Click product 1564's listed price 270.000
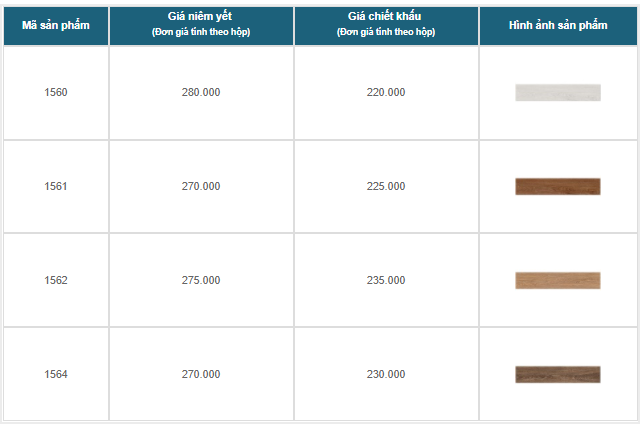 click(201, 374)
